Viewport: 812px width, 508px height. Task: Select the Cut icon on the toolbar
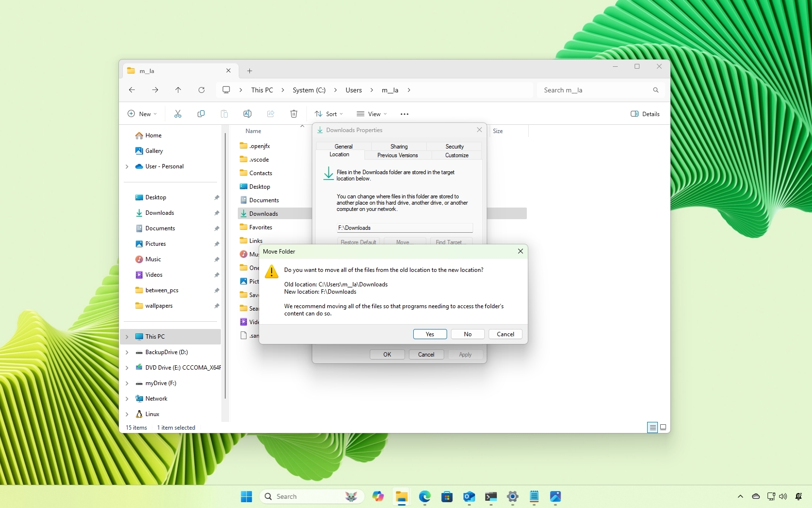[178, 114]
